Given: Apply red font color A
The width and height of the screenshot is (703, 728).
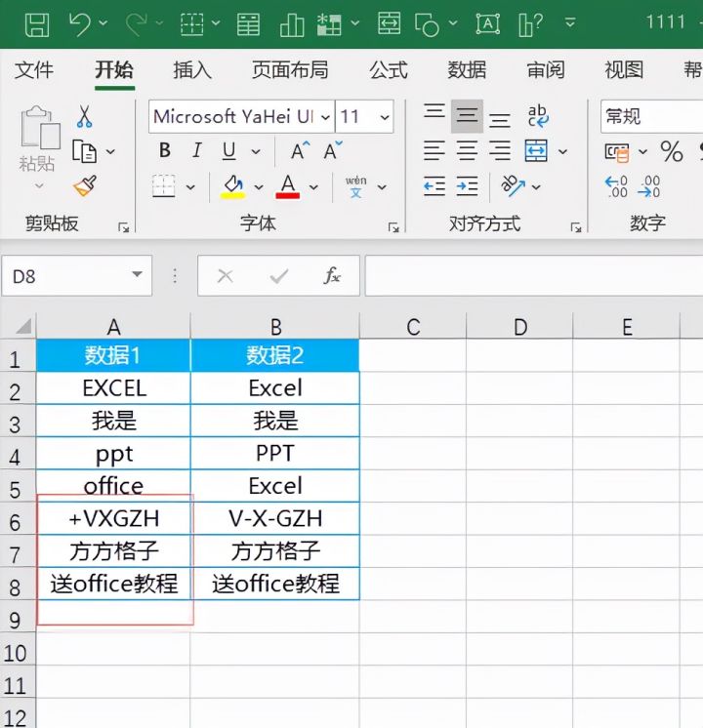Looking at the screenshot, I should click(x=288, y=186).
